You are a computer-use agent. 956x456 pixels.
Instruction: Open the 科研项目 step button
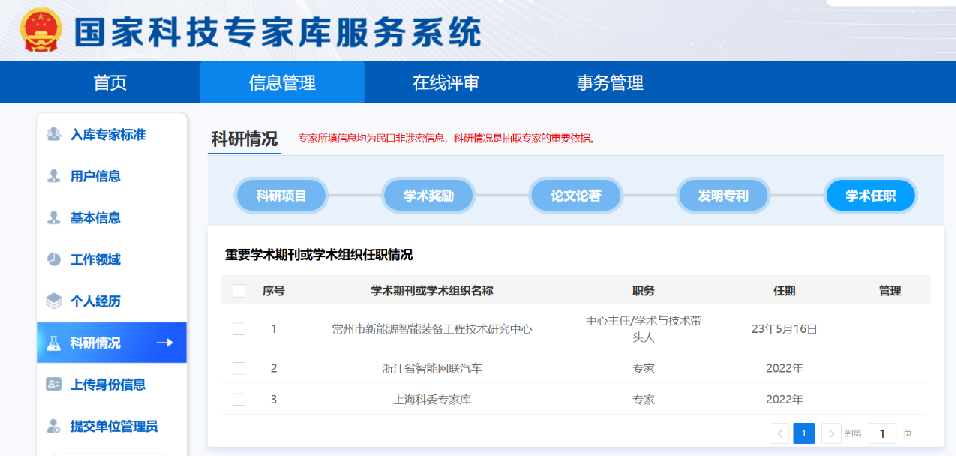[281, 196]
